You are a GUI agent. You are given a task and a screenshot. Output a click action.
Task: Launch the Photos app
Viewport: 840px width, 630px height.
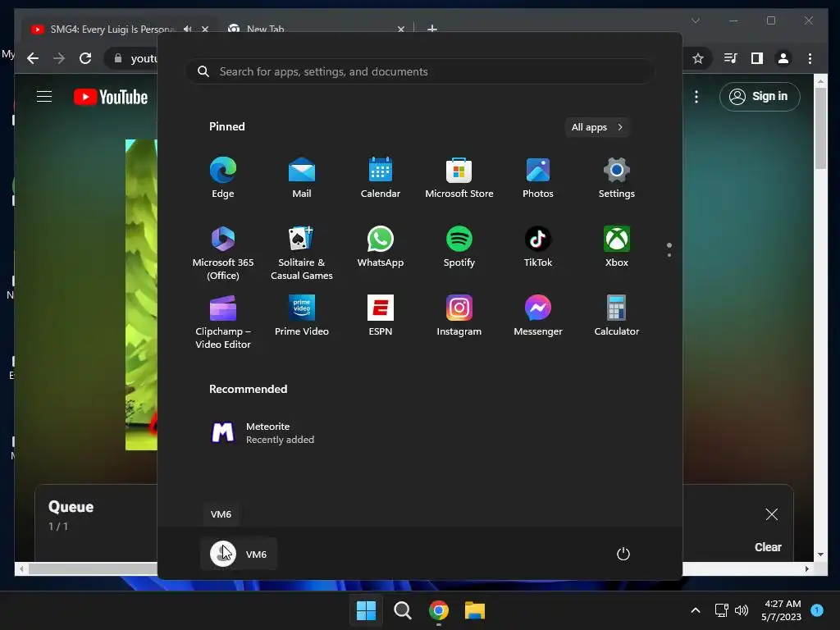click(x=538, y=178)
